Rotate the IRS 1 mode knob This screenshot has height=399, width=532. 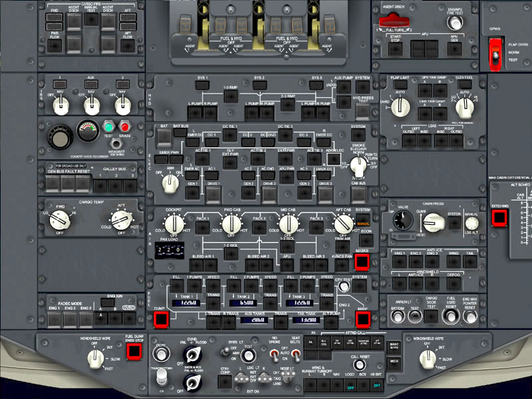point(61,106)
